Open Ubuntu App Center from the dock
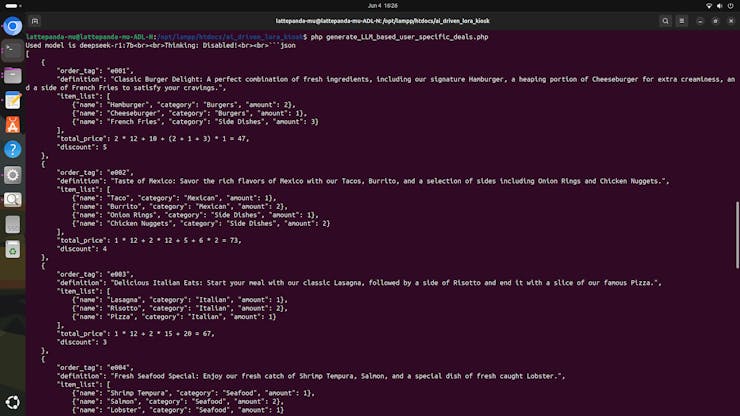Viewport: 740px width, 416px height. (13, 125)
